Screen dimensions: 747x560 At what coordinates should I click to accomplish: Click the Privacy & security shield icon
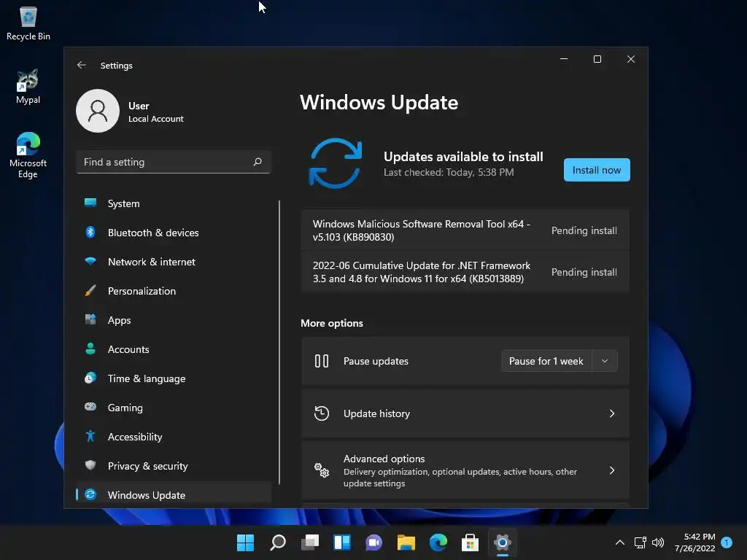tap(90, 465)
